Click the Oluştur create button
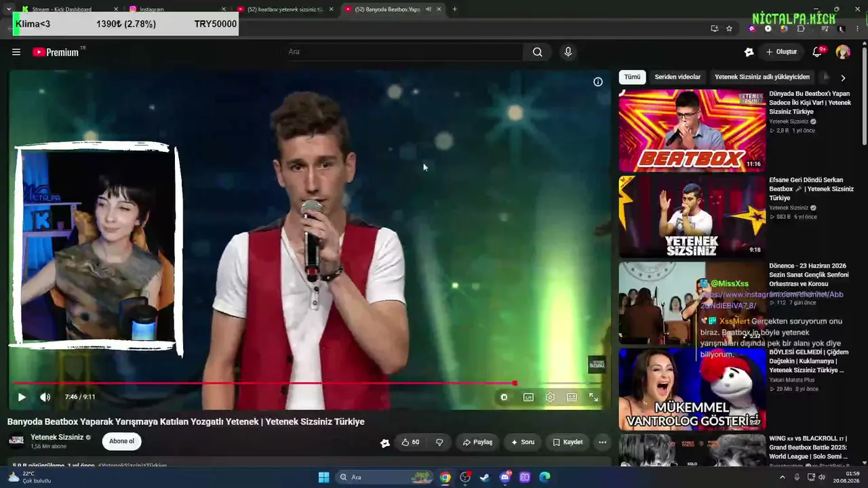Image resolution: width=868 pixels, height=488 pixels. tap(781, 52)
